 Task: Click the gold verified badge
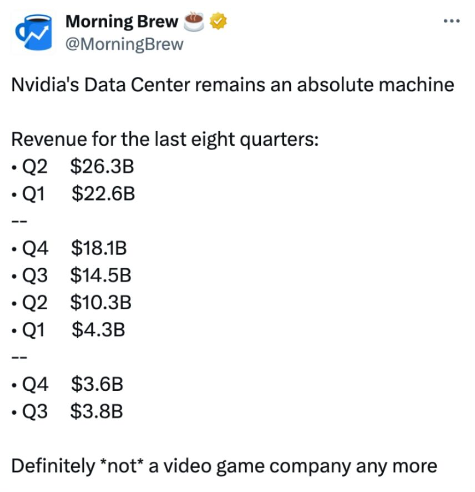click(218, 21)
